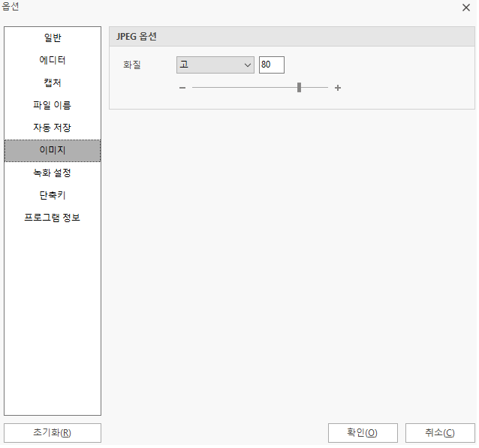
Task: Click the quality value field showing 80
Action: (x=273, y=65)
